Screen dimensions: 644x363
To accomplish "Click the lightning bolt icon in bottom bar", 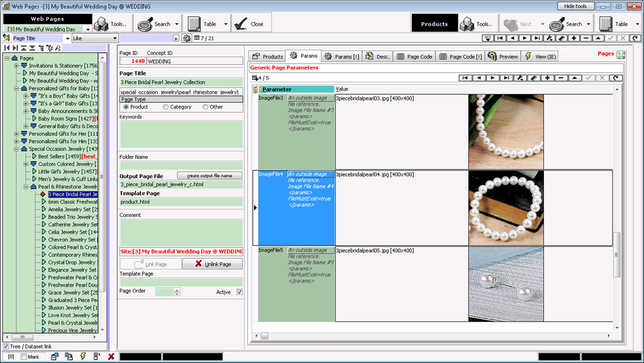I will [x=83, y=357].
